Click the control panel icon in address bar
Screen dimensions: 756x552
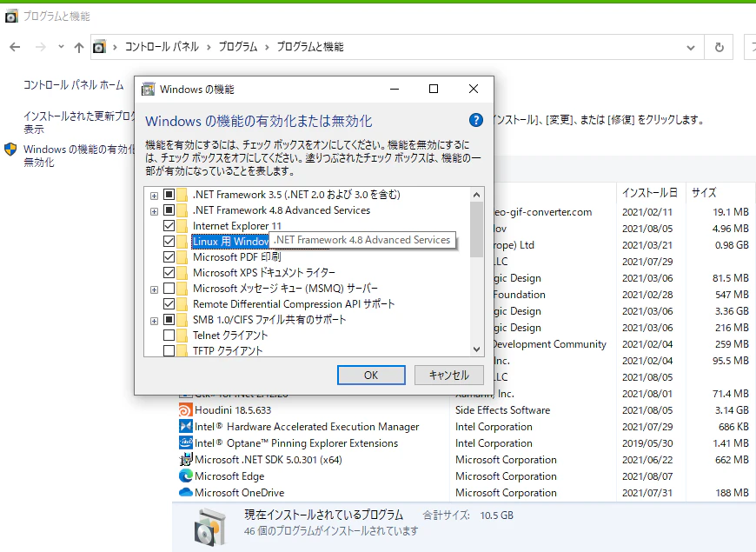(x=99, y=47)
